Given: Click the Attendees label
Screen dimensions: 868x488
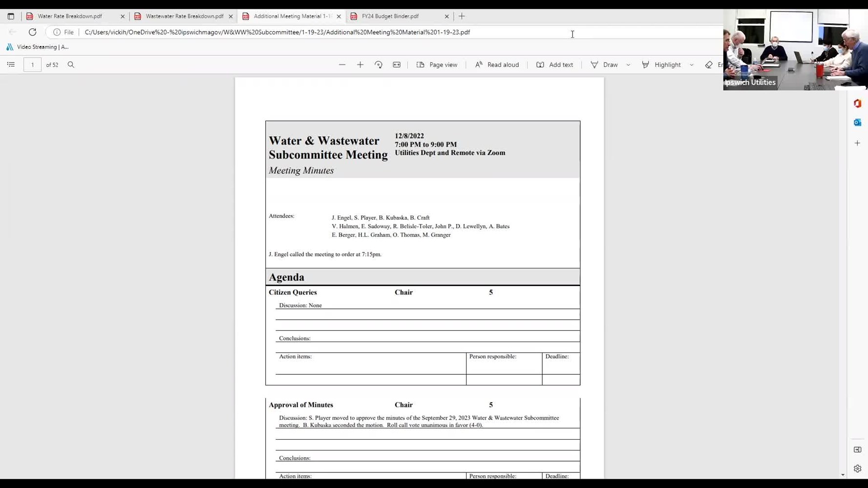Looking at the screenshot, I should point(281,216).
